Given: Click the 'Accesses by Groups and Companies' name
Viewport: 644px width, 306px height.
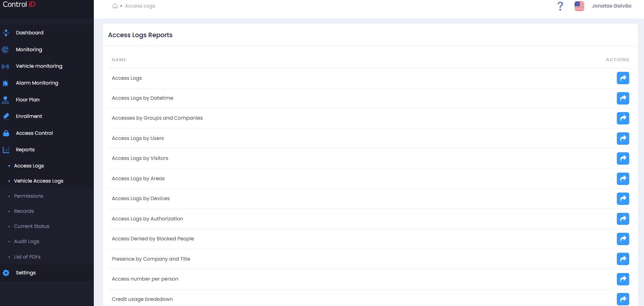Looking at the screenshot, I should click(x=157, y=118).
